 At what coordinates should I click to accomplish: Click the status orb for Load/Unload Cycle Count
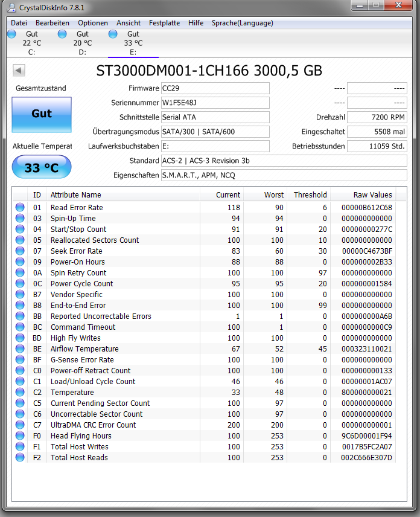click(x=20, y=382)
